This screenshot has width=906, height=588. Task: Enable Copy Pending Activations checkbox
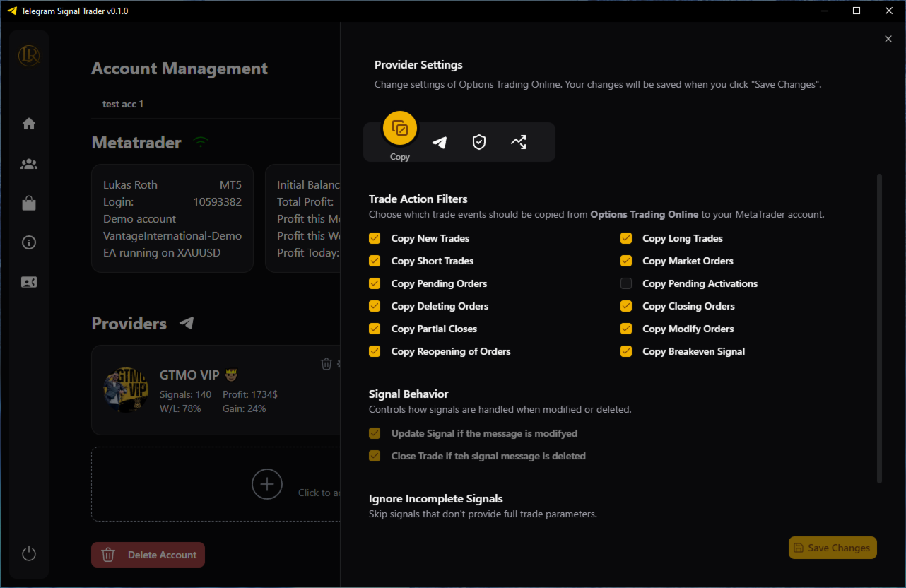tap(626, 283)
